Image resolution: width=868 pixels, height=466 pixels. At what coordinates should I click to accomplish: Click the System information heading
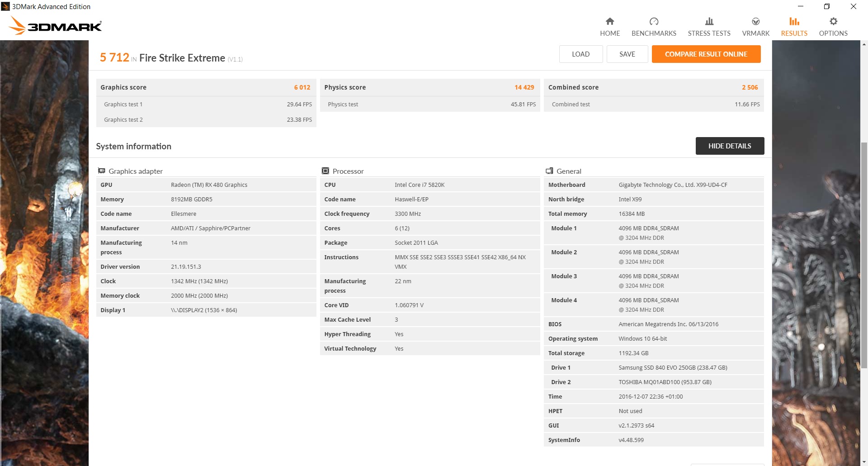[133, 146]
